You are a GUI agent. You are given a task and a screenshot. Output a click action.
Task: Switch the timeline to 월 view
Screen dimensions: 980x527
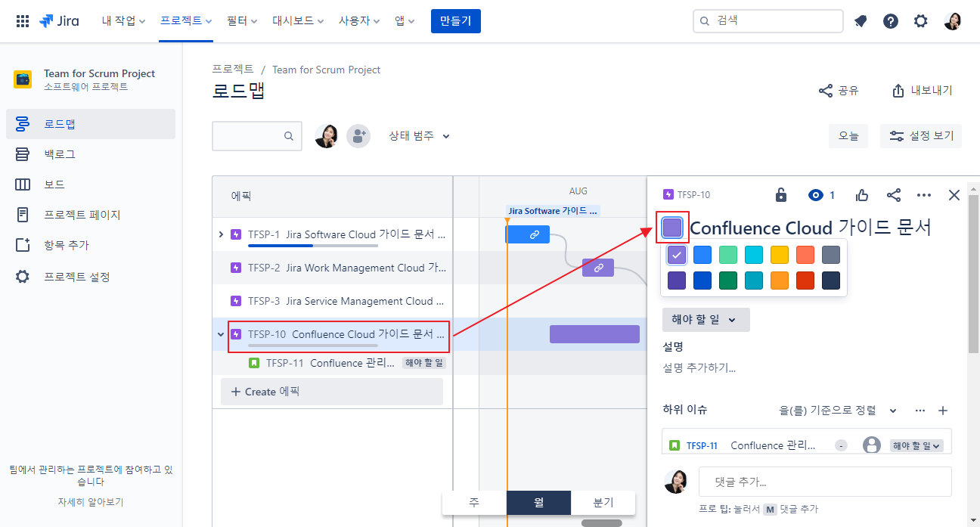click(x=538, y=503)
